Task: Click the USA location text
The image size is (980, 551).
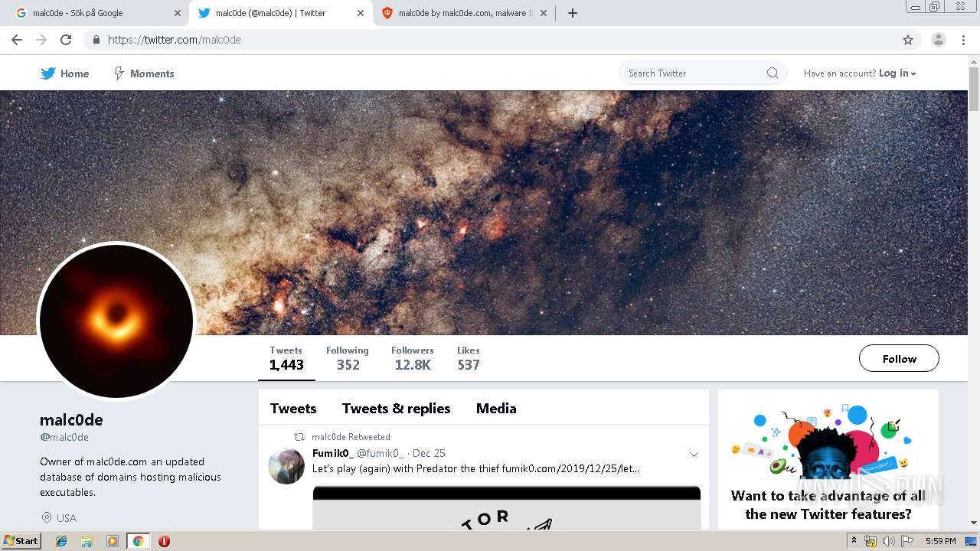Action: pos(67,518)
